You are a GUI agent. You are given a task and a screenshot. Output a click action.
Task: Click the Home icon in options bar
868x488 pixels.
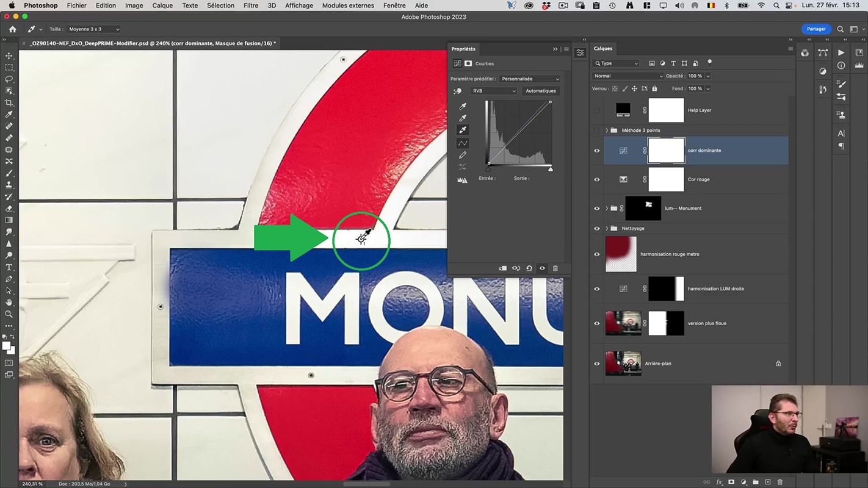(13, 29)
